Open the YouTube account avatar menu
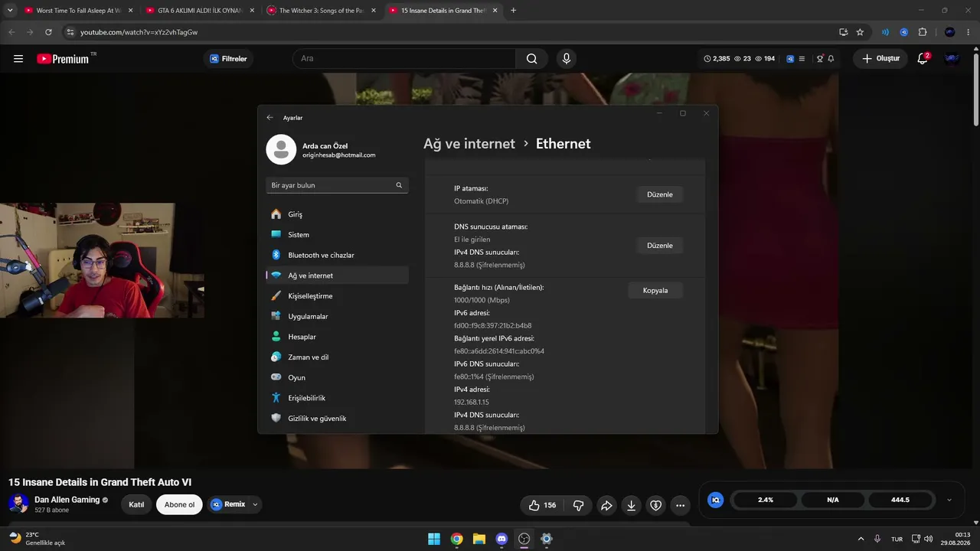The image size is (980, 551). coord(952,59)
